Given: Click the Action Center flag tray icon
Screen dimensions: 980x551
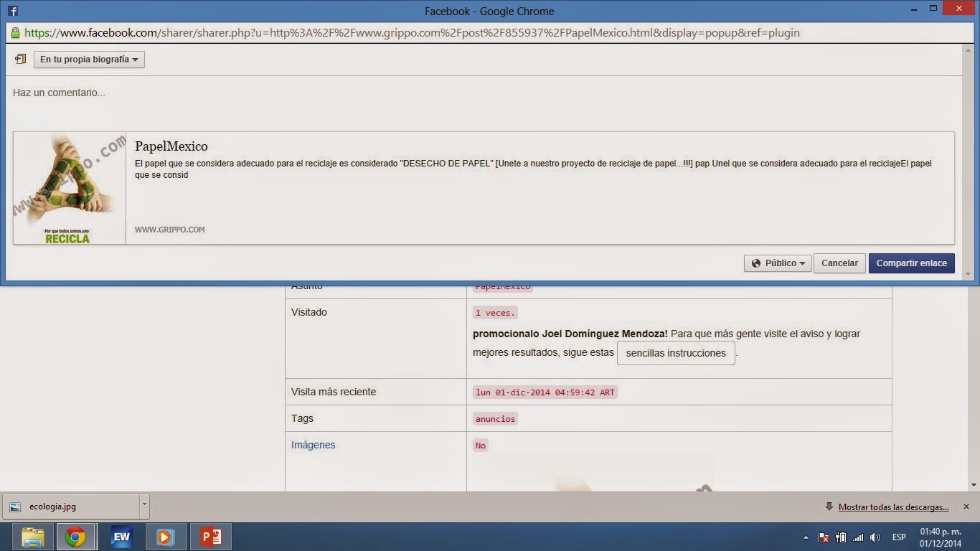Looking at the screenshot, I should click(x=824, y=537).
